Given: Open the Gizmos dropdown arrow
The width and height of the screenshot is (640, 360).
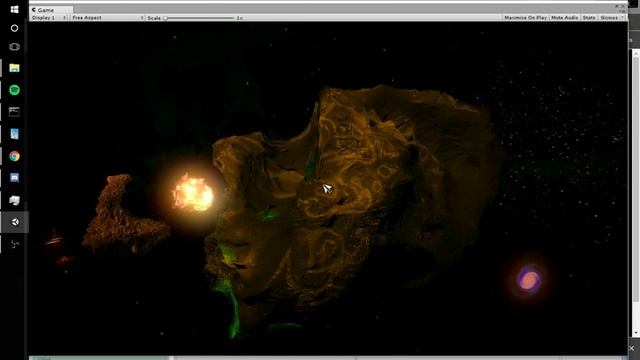Looking at the screenshot, I should coord(622,18).
